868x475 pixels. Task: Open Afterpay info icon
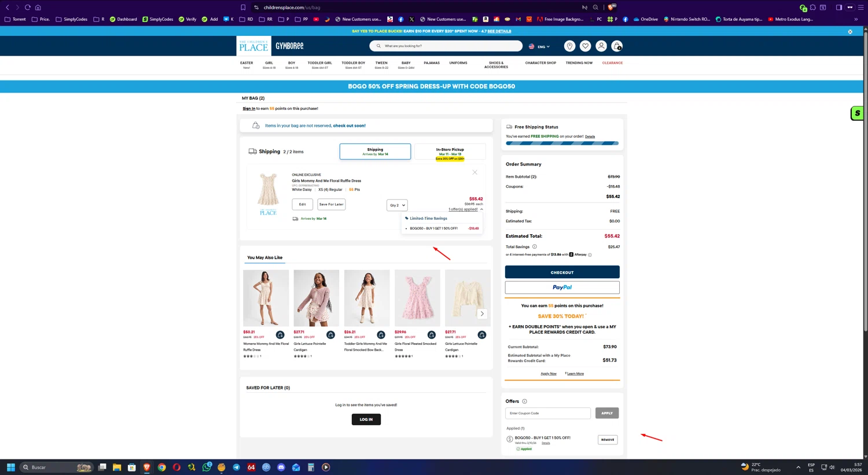(590, 255)
